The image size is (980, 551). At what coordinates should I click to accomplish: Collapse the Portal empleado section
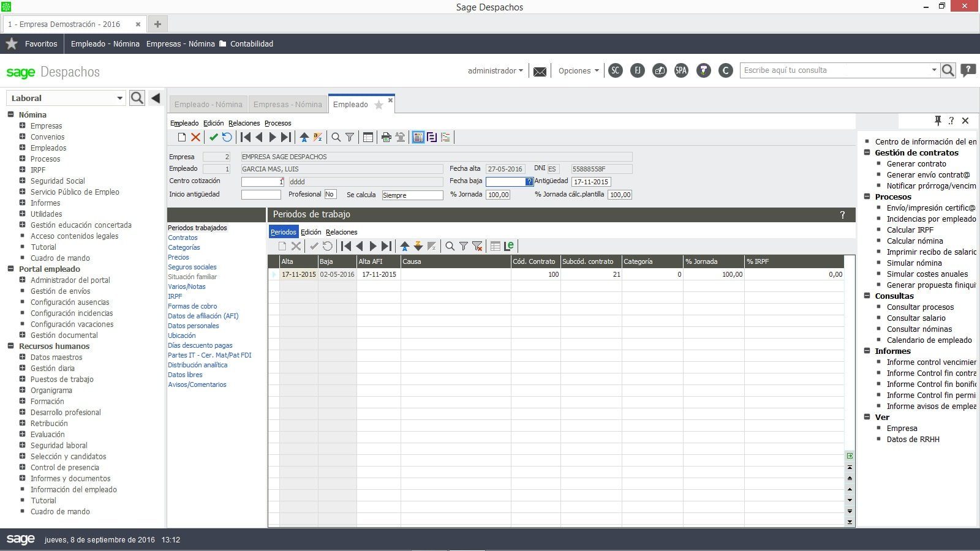(x=11, y=269)
